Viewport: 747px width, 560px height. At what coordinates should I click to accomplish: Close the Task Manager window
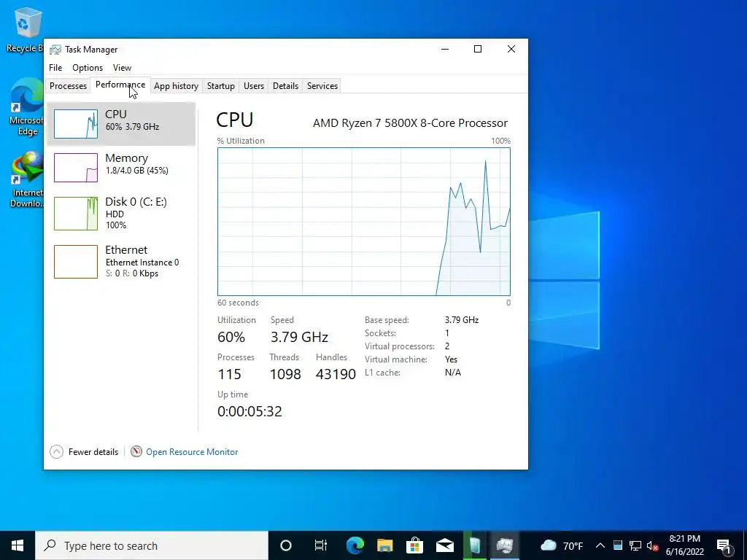point(511,49)
